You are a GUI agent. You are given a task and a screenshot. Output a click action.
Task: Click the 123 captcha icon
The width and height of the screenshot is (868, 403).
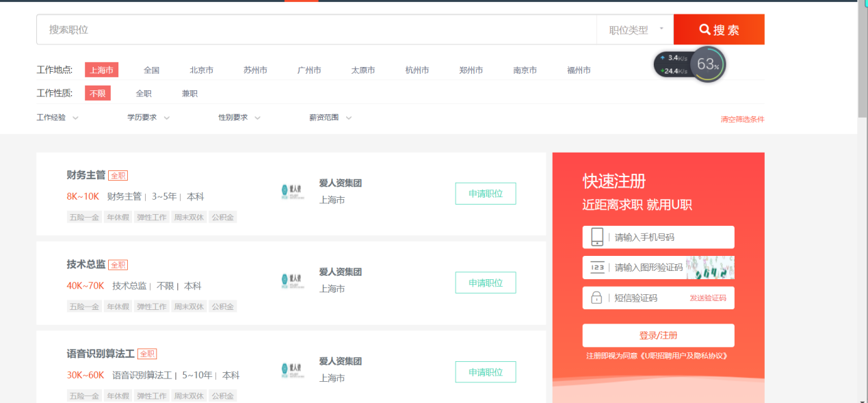pos(596,268)
